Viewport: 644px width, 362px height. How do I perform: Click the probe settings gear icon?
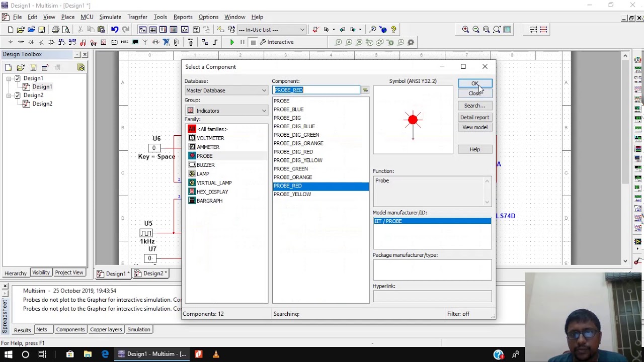click(411, 42)
